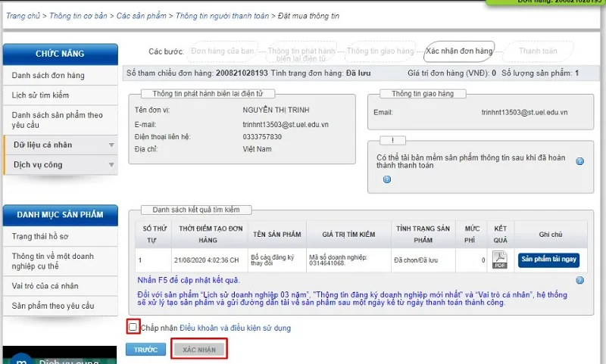Click the GIÁ TRỊ TÌM KIẾM column header
Viewport: 606px width, 364px height.
348,235
